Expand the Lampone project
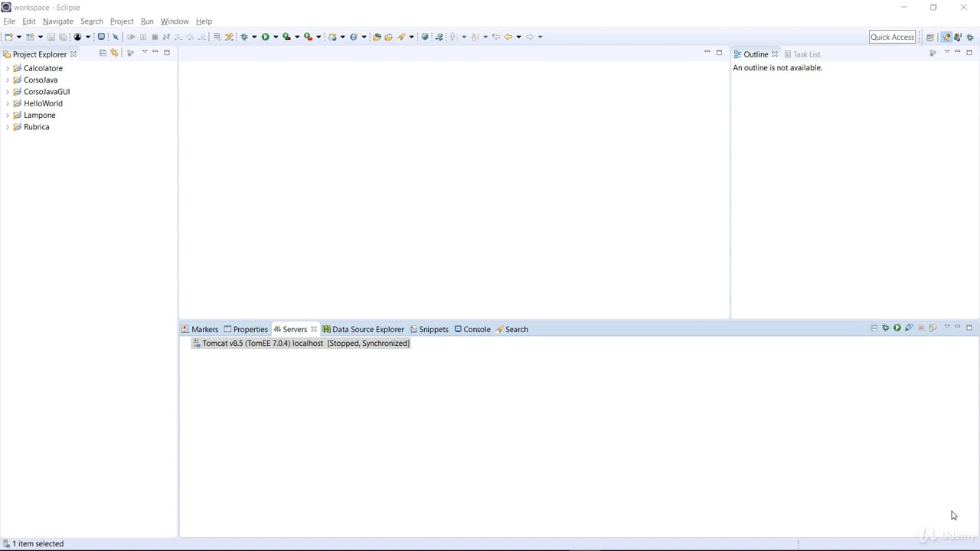Viewport: 980px width, 551px height. pyautogui.click(x=8, y=115)
